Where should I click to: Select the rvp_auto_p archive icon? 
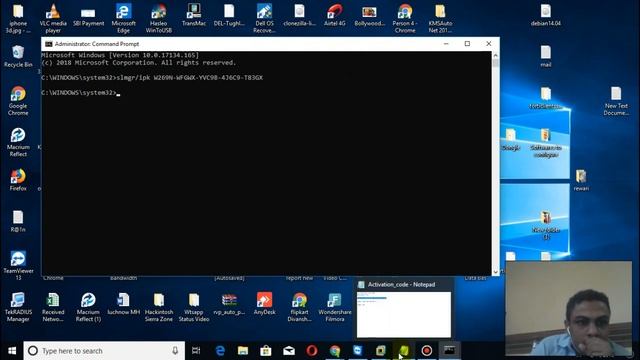point(229,304)
